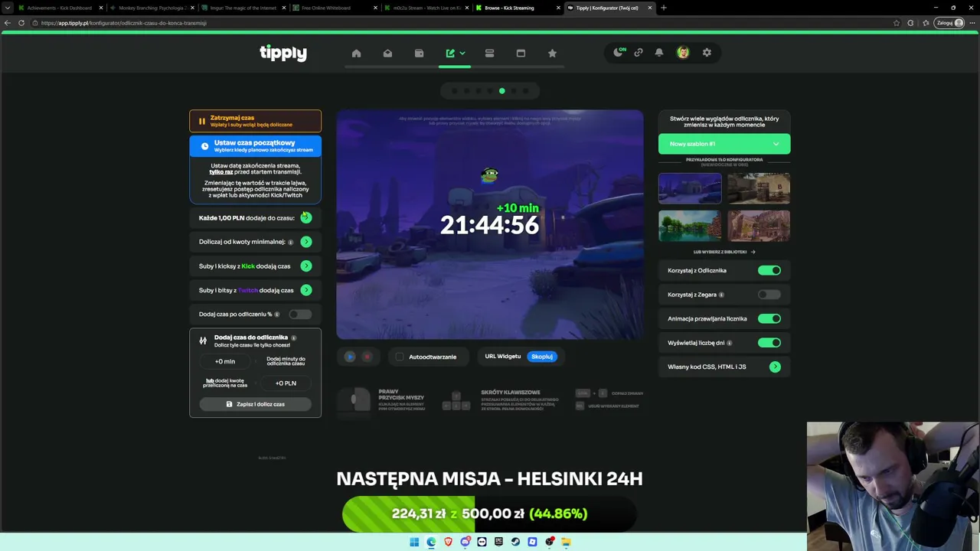Screen dimensions: 980x551
Task: Expand Każde 1,00 PLN dodaje do czasu
Action: [x=306, y=218]
